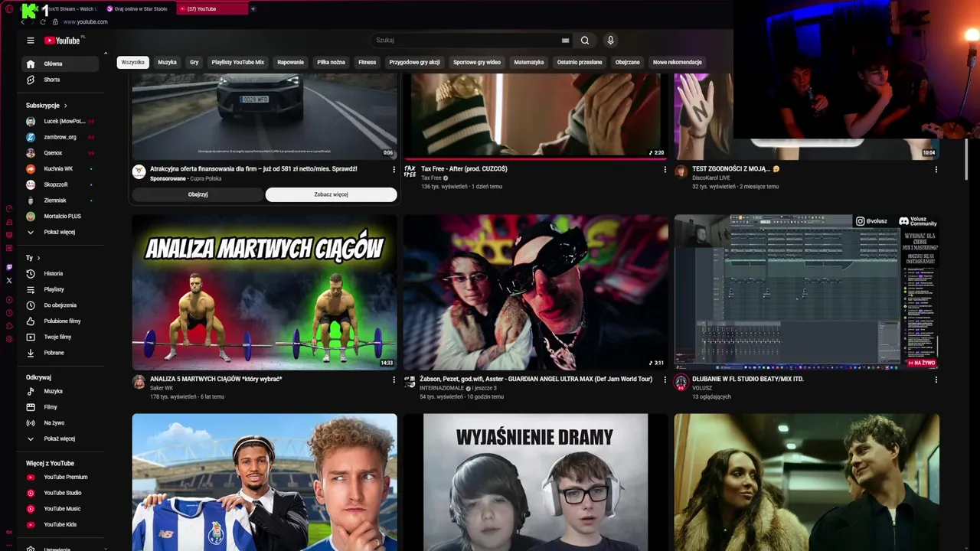Switch to Star Stable browser tab
Viewport: 980px width, 551px height.
pyautogui.click(x=139, y=9)
